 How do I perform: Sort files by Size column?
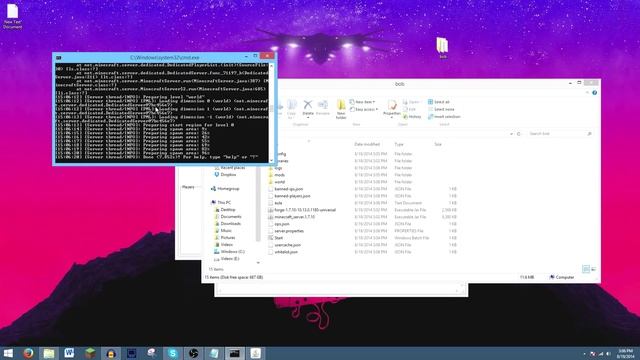click(x=438, y=144)
